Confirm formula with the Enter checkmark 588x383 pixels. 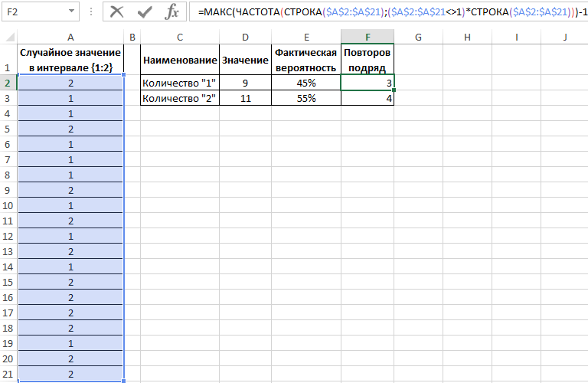click(x=144, y=11)
